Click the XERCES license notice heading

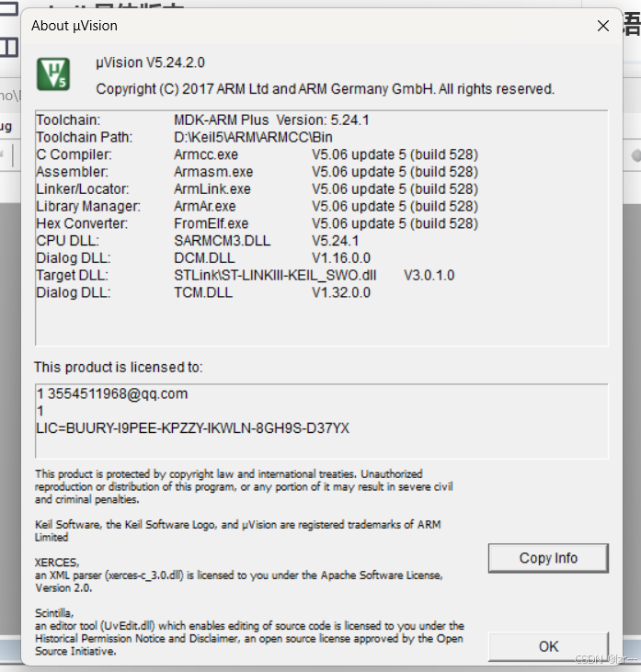pos(57,563)
